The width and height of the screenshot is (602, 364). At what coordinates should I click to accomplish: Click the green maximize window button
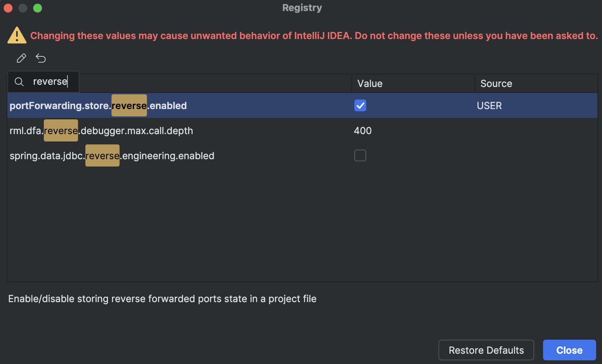pos(38,8)
